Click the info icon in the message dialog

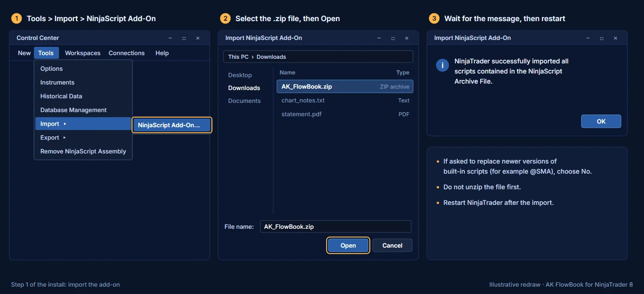pyautogui.click(x=442, y=65)
